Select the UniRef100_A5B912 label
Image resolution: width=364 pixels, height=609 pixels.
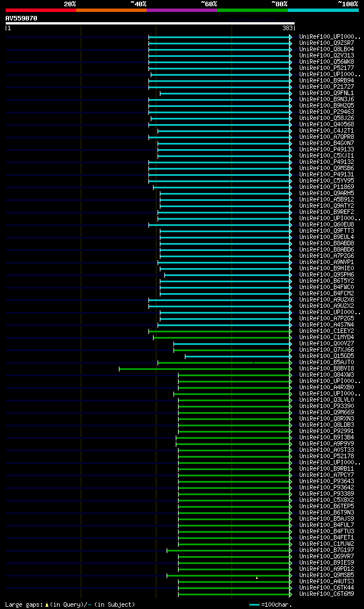tap(326, 200)
